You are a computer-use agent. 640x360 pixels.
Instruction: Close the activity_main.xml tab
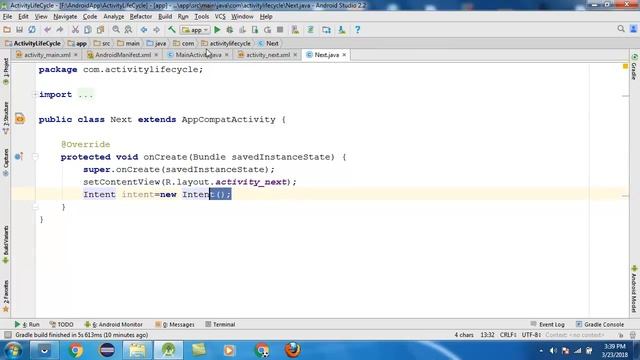(76, 55)
